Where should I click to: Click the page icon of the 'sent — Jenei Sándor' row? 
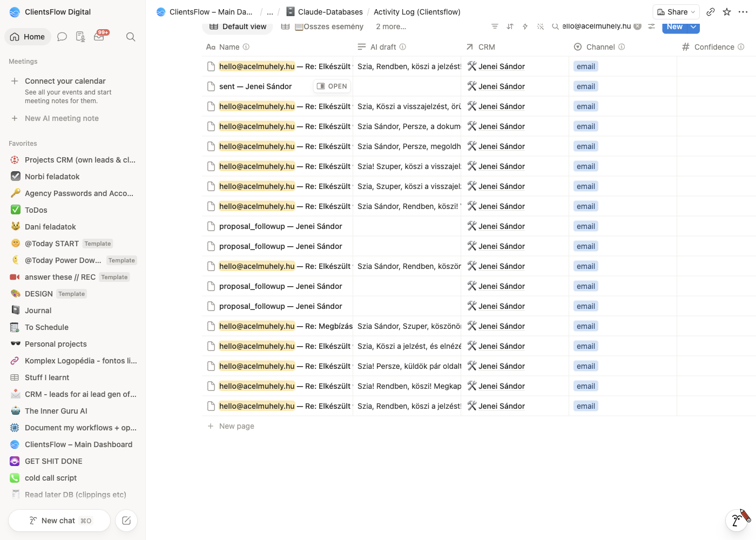pyautogui.click(x=211, y=86)
